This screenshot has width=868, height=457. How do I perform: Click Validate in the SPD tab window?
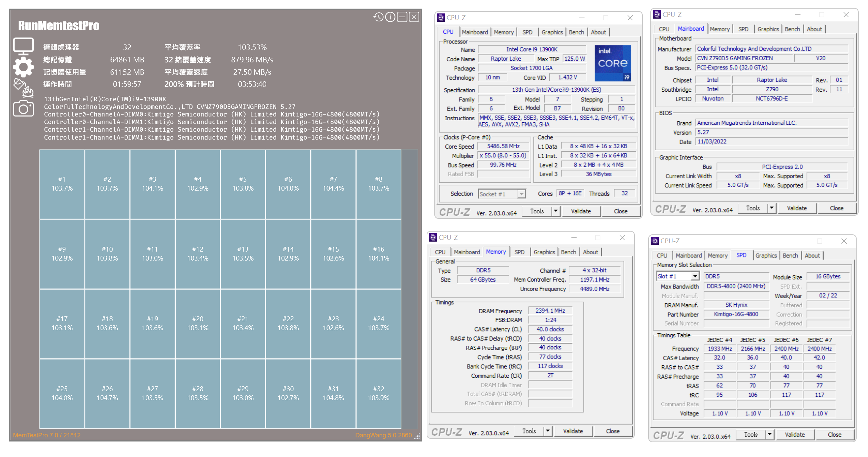795,435
